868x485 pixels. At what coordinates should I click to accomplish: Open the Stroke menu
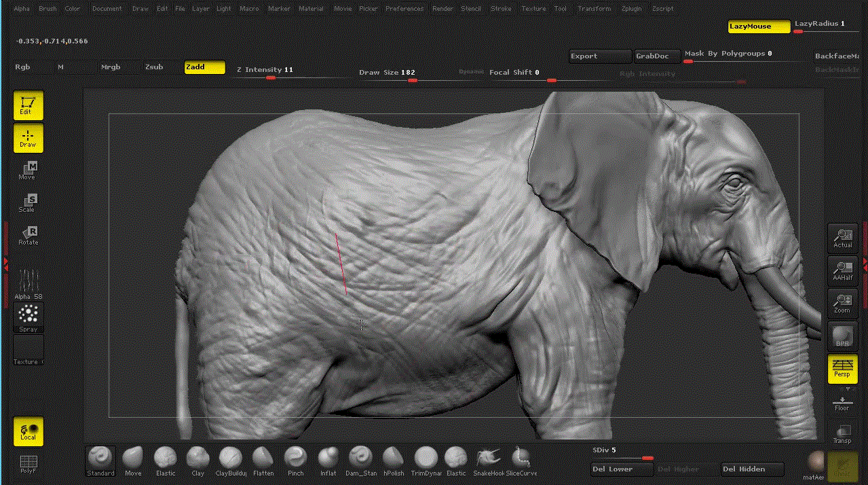click(501, 9)
